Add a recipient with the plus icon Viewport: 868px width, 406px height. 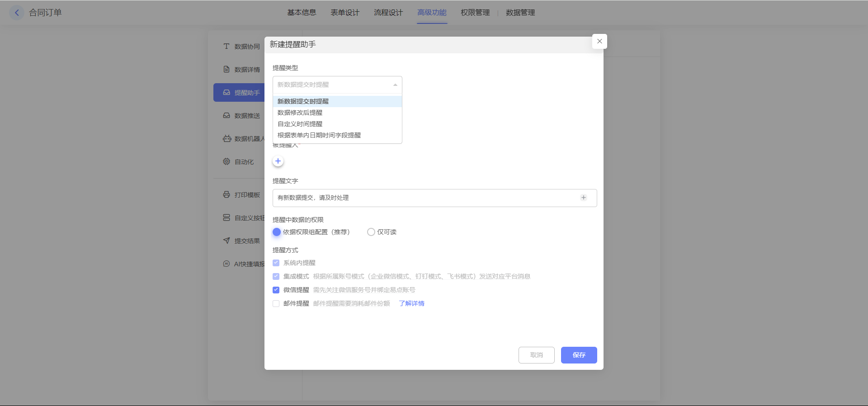(278, 161)
